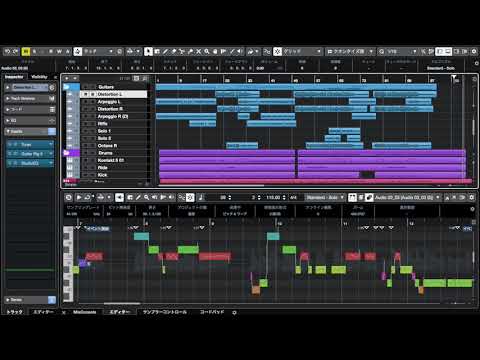
Task: Toggle solo on the Distortion L track
Action: click(93, 94)
